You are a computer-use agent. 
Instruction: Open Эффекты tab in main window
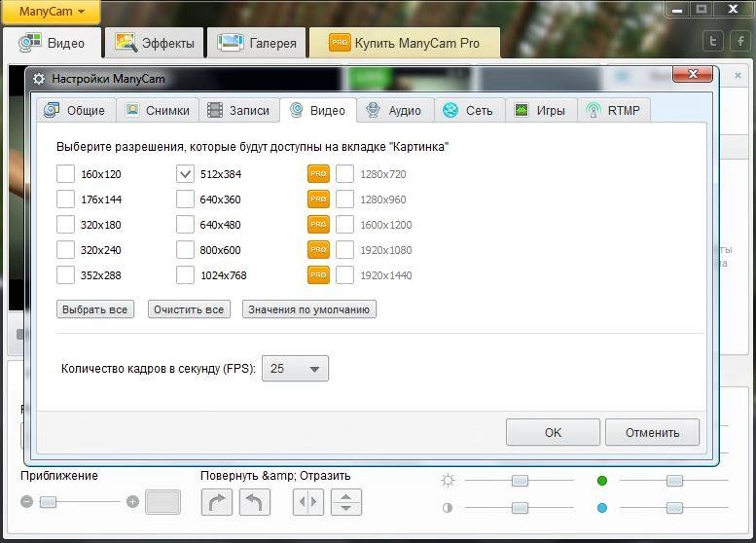pyautogui.click(x=155, y=43)
